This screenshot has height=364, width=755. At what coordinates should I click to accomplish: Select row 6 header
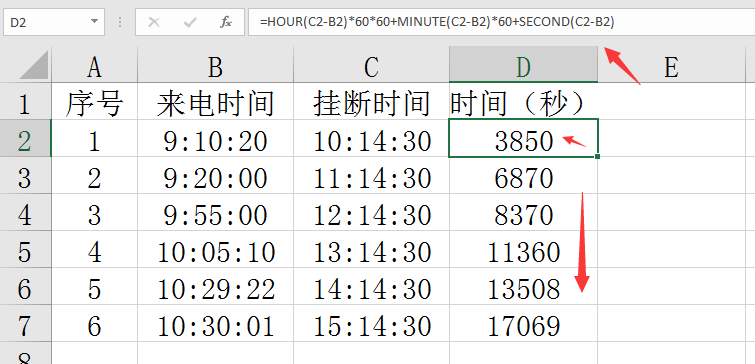[x=26, y=286]
